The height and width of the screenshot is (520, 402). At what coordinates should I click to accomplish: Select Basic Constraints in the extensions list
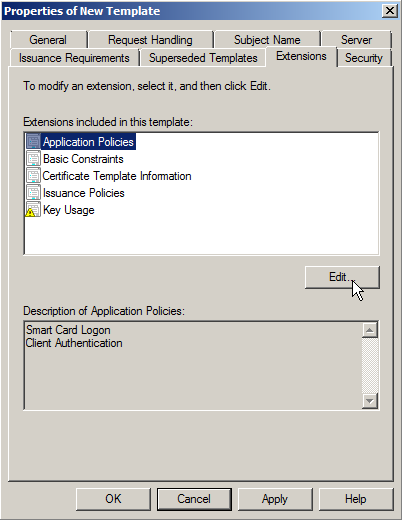coord(83,159)
